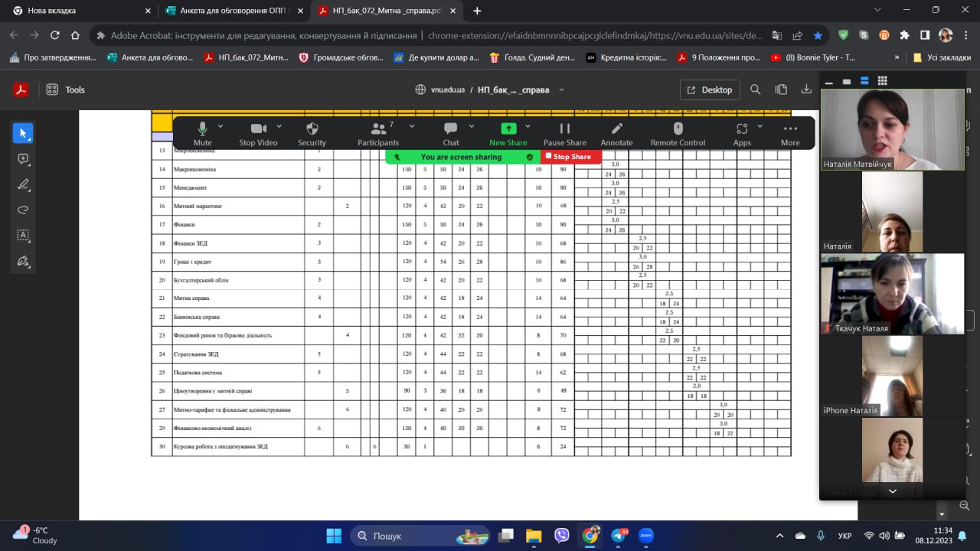Open the Zoom Chat panel
Image resolution: width=980 pixels, height=551 pixels.
(451, 132)
